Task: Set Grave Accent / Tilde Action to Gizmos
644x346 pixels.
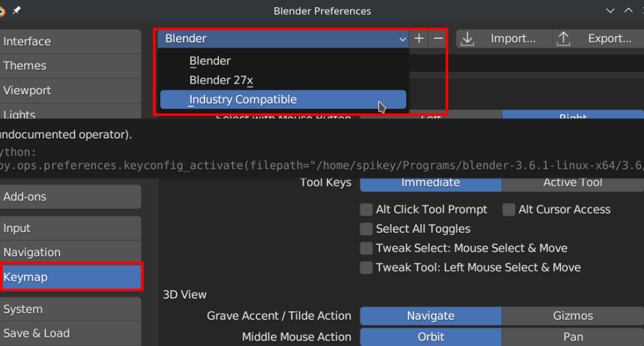Action: [x=572, y=316]
